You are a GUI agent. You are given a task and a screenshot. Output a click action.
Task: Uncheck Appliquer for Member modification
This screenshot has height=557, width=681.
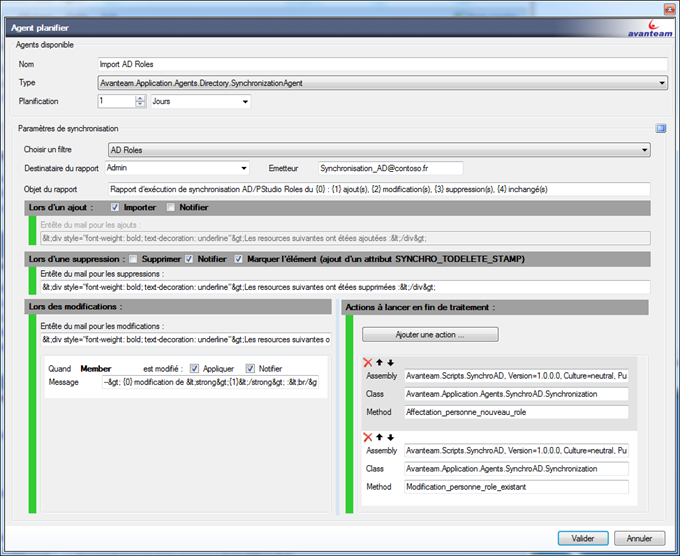[x=195, y=368]
